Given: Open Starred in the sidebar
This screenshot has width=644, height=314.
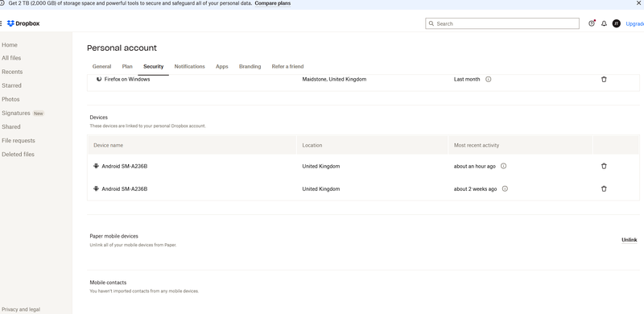Looking at the screenshot, I should [x=11, y=85].
